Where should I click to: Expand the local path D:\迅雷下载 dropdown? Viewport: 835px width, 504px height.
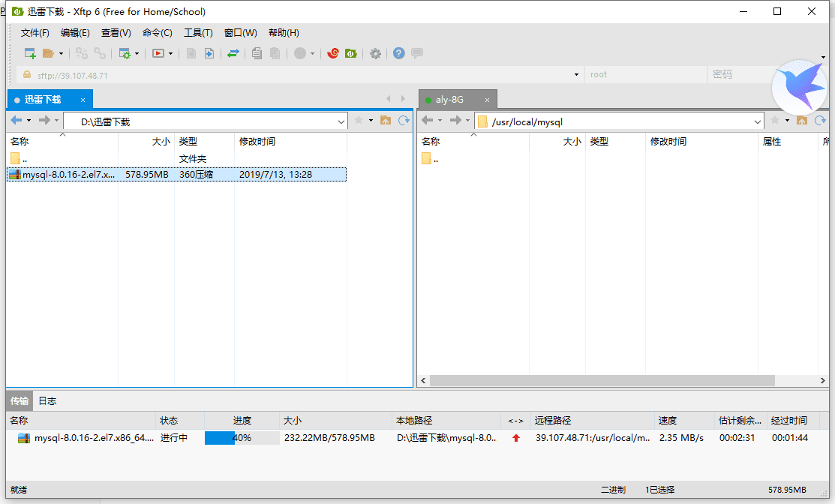coord(341,121)
